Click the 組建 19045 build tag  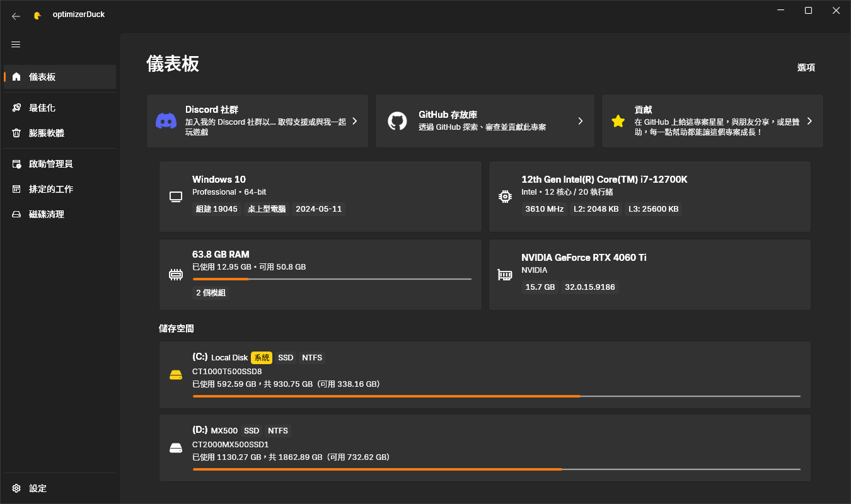217,209
